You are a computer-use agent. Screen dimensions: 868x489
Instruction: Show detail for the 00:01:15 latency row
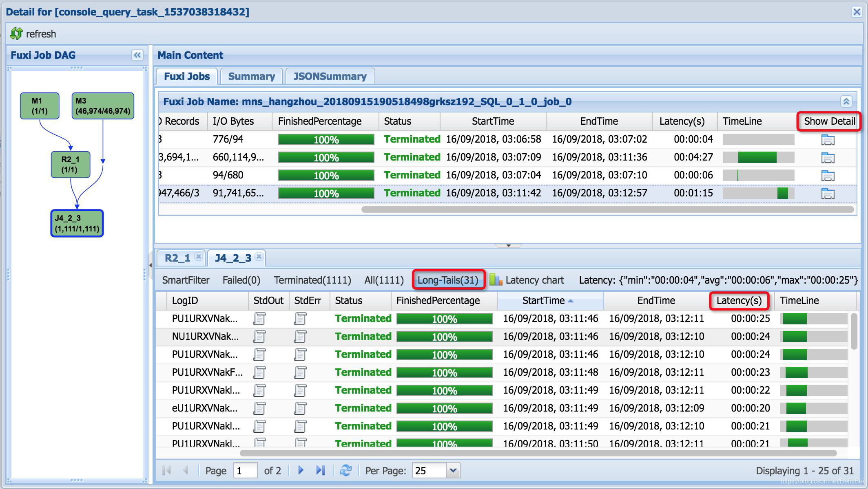point(828,193)
